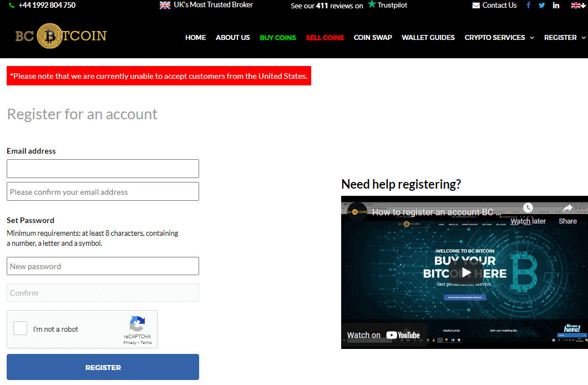Click the Email address input field
Viewport: 588px width, 385px height.
[103, 169]
